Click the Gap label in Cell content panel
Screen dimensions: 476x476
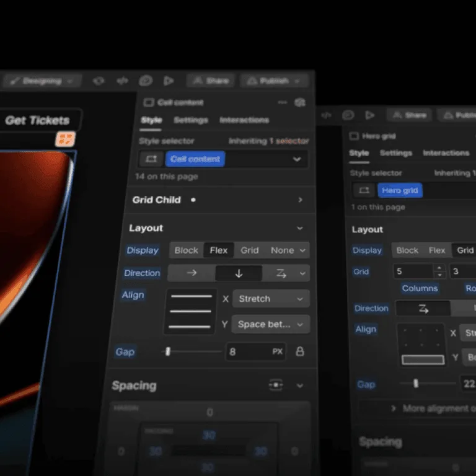tap(125, 351)
